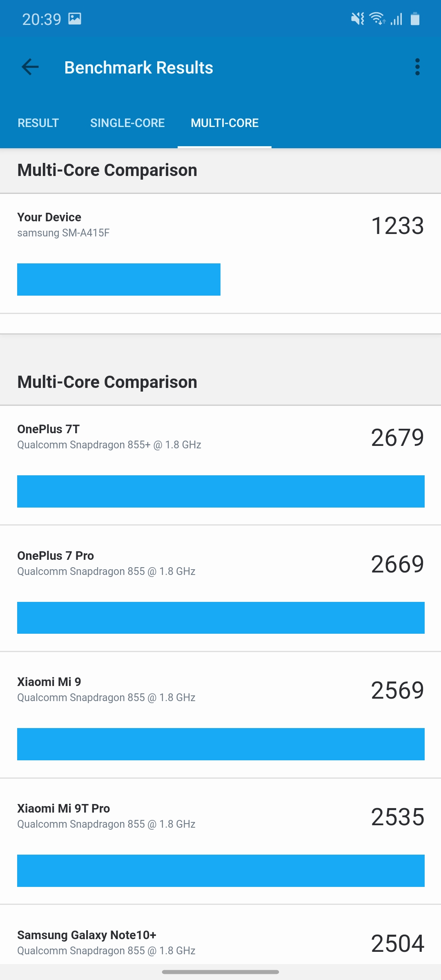Tap the signal strength icon

tap(396, 19)
